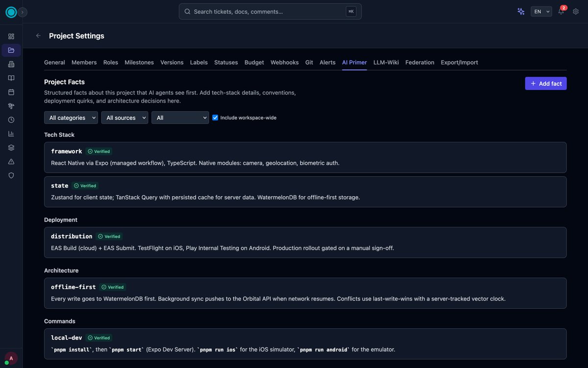Expand the sidebar with the chevron button
The height and width of the screenshot is (368, 588).
(x=22, y=12)
